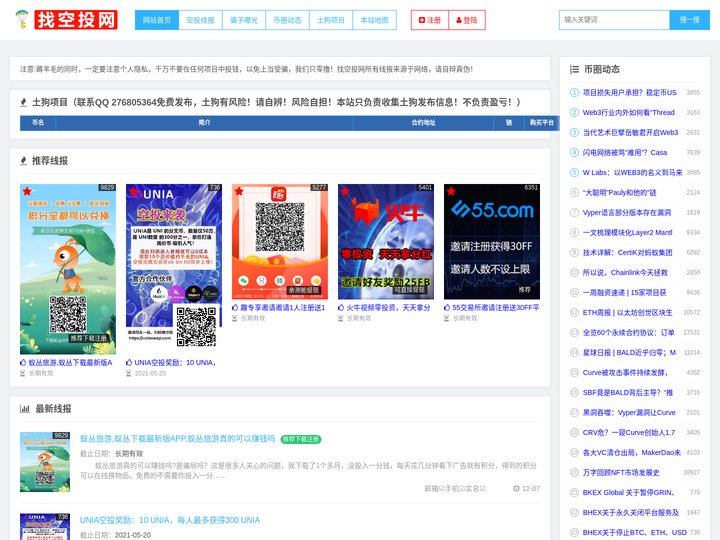Open sidebar article 黑洞吞噬: Vyper漏洞让Curve
The width and height of the screenshot is (720, 540).
click(x=629, y=412)
